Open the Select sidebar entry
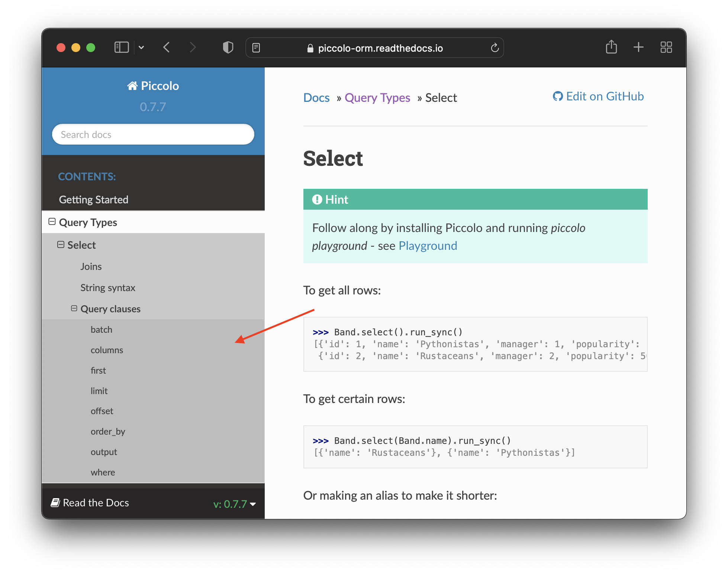 81,245
